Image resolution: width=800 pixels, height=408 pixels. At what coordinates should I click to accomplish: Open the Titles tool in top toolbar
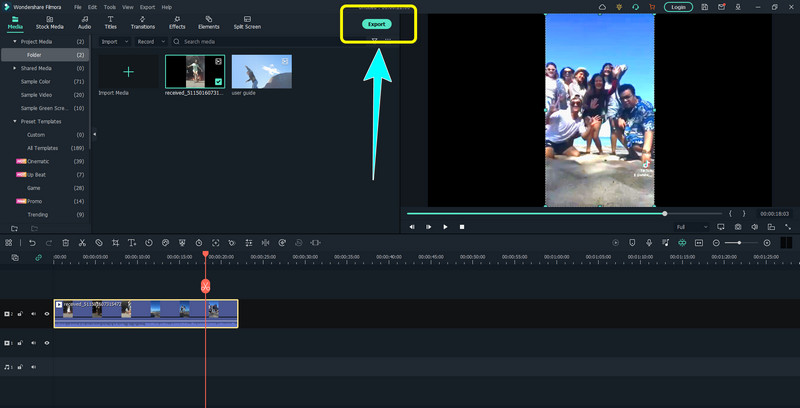point(110,22)
